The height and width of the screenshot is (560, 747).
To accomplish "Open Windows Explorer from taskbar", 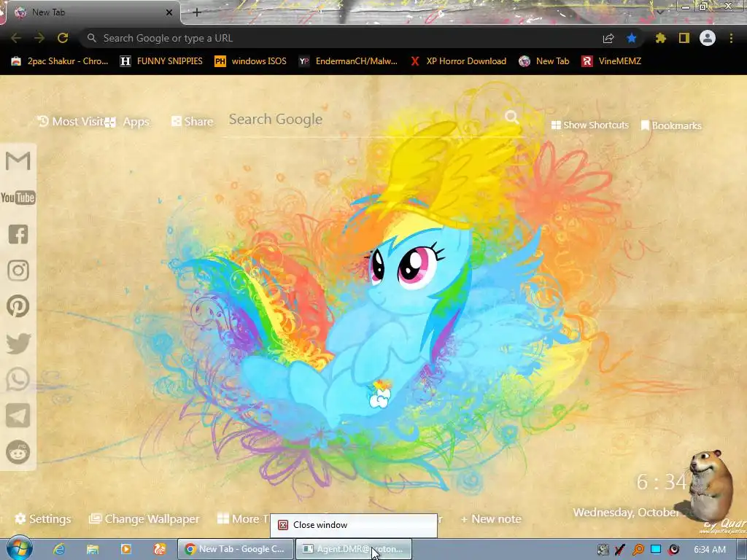I will [x=93, y=549].
